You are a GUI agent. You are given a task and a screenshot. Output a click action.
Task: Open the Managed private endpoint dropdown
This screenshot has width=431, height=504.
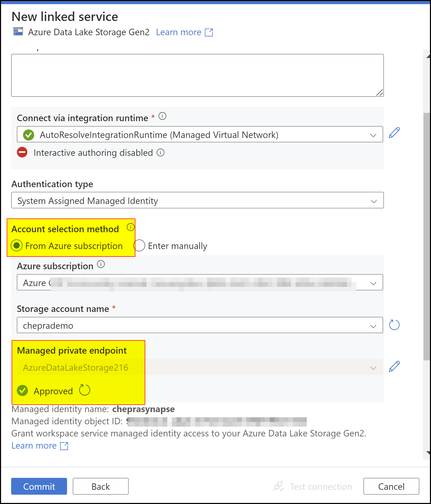(200, 367)
